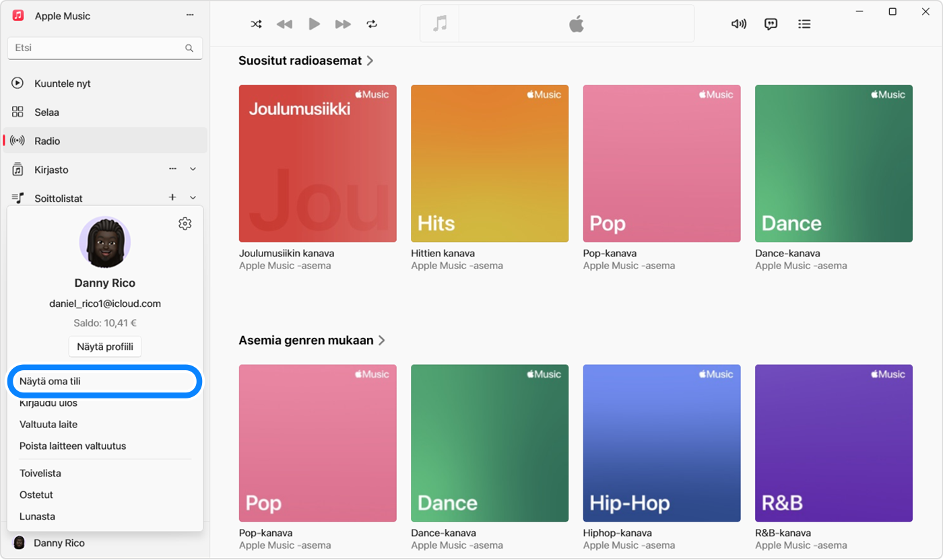The width and height of the screenshot is (943, 560).
Task: Select Valtuuta laite
Action: click(x=48, y=425)
